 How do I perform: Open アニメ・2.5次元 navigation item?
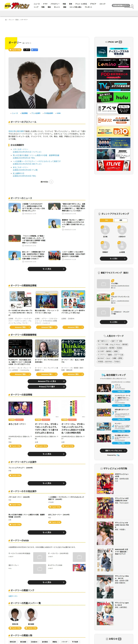(x=81, y=4)
